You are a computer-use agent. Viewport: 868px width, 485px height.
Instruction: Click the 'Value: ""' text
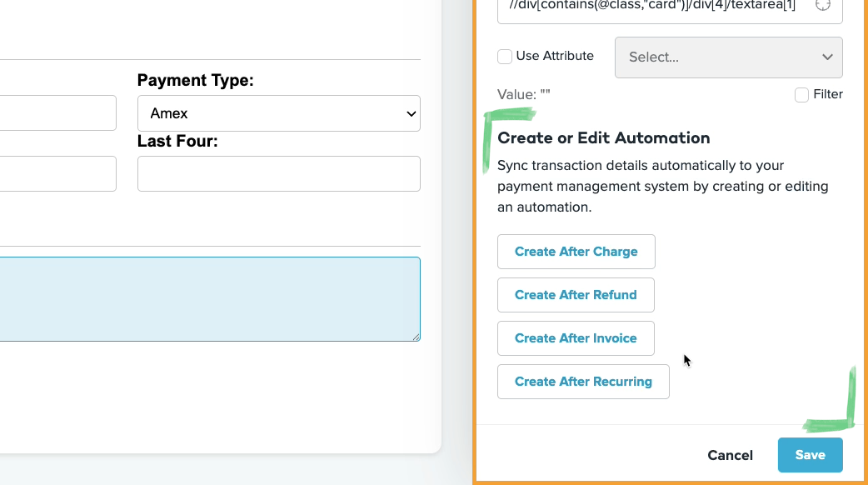[524, 95]
